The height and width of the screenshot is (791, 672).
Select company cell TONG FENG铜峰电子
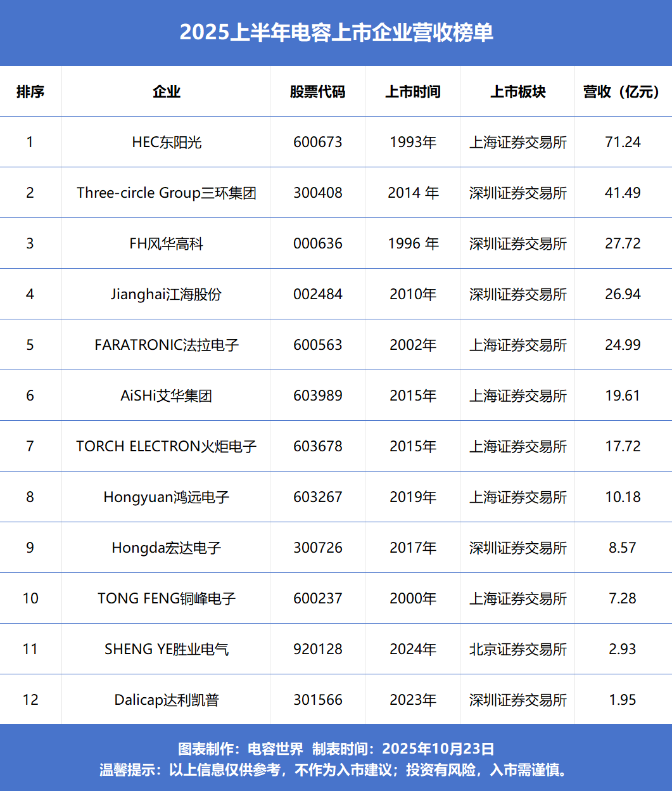pos(167,598)
